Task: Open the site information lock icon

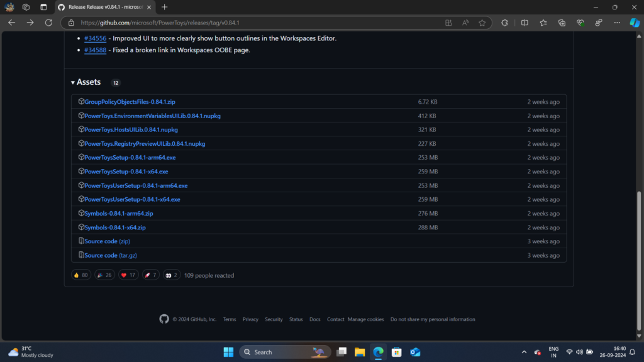Action: (x=71, y=23)
